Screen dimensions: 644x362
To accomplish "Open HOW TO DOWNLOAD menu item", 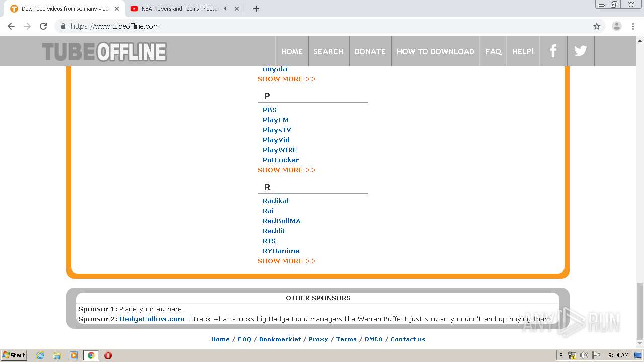I will (x=436, y=51).
